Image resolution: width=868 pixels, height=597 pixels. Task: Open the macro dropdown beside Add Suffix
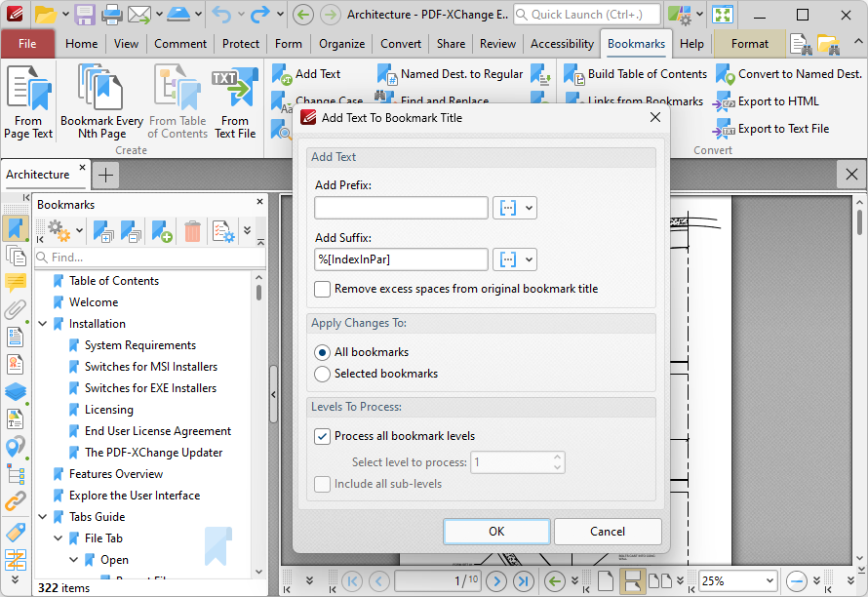(x=516, y=259)
